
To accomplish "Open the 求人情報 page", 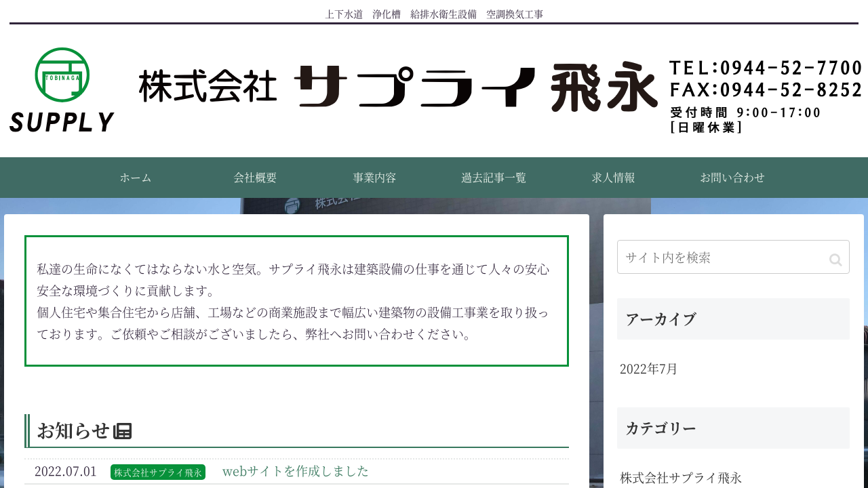I will pyautogui.click(x=613, y=178).
